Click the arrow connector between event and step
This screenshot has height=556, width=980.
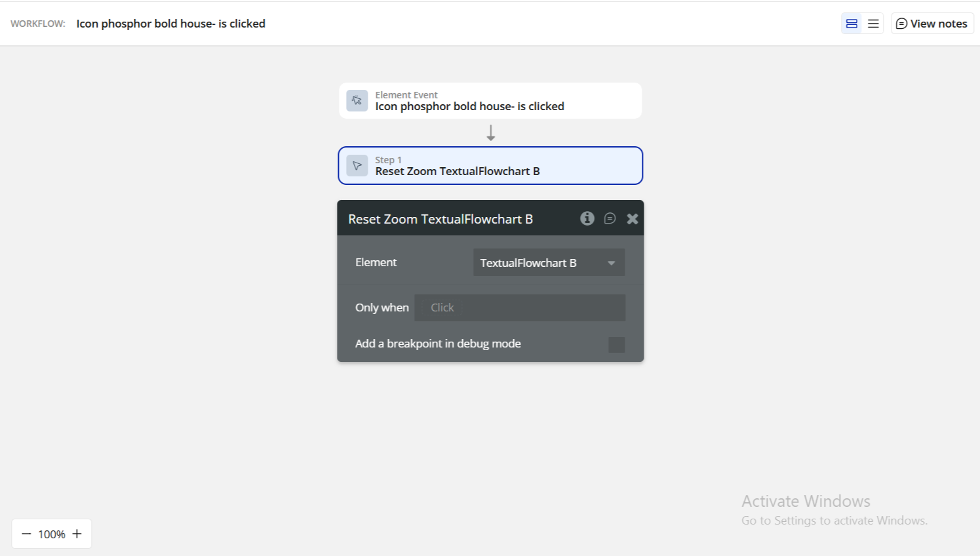[491, 133]
